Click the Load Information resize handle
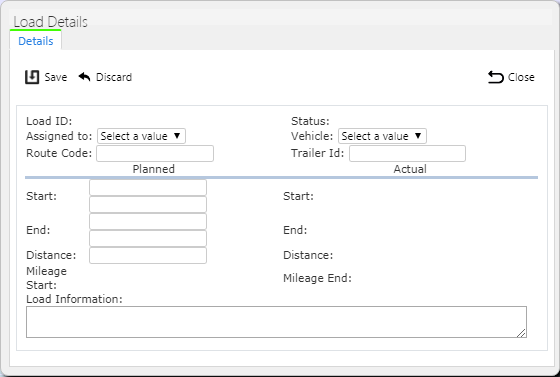560x377 pixels. pos(521,333)
